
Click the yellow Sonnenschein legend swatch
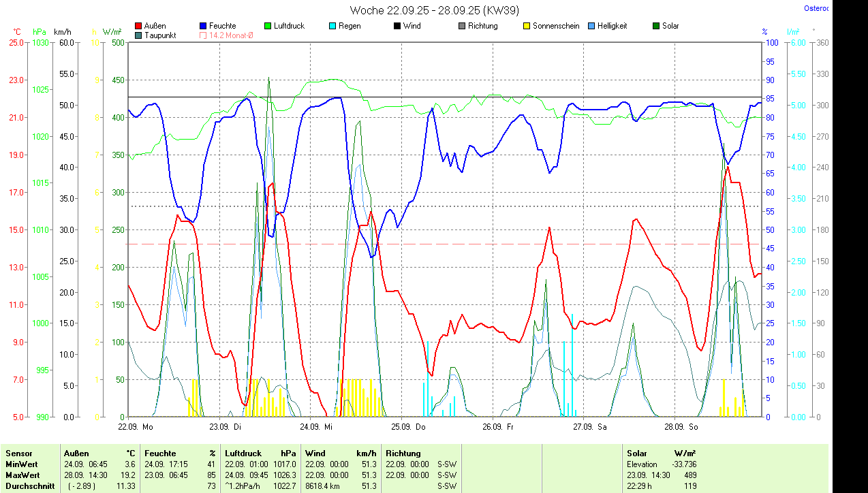(526, 26)
